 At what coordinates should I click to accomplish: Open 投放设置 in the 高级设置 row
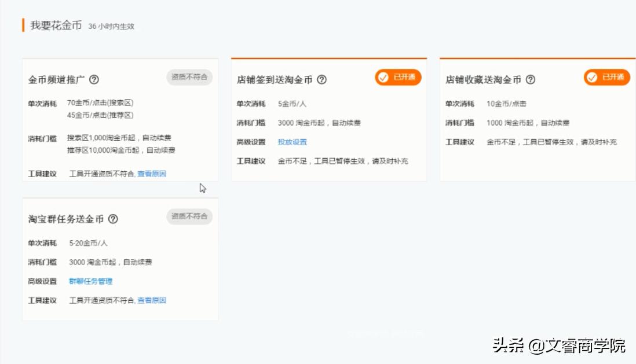click(292, 142)
